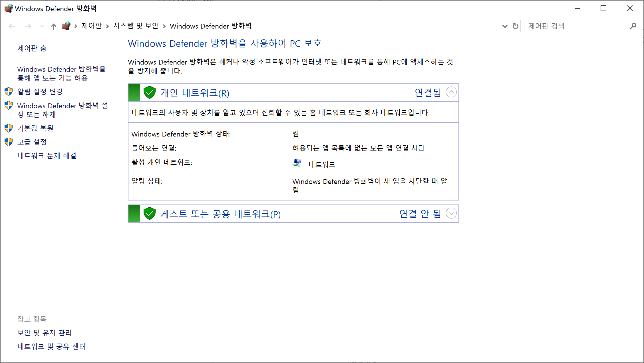Open the address bar history dropdown

[x=505, y=26]
